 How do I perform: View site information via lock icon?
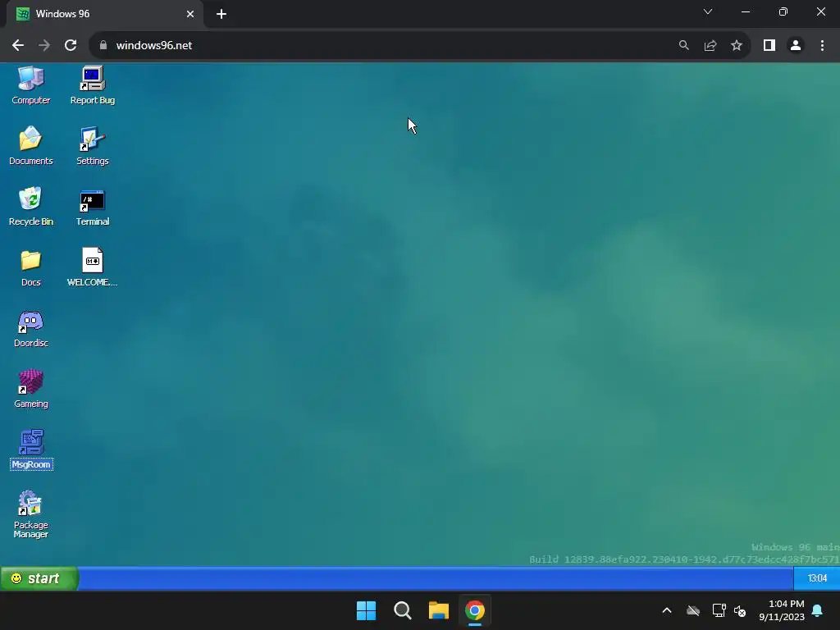pos(103,46)
